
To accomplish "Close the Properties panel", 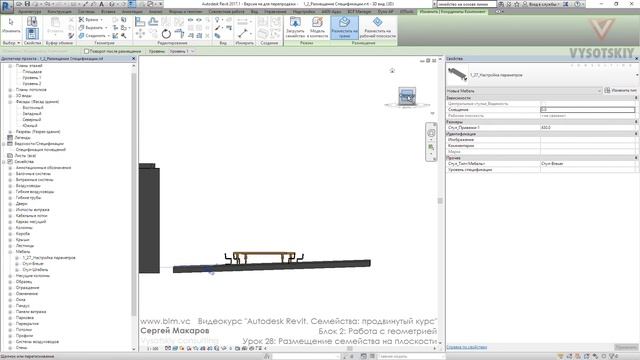I will [x=636, y=59].
